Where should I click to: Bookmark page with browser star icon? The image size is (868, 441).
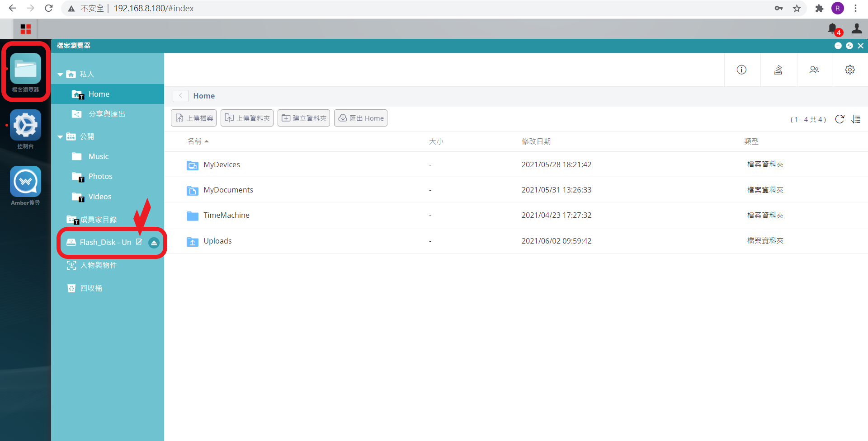click(797, 8)
